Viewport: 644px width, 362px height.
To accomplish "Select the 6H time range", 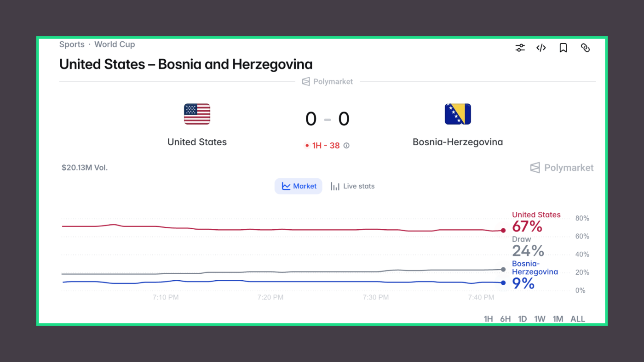I will tap(505, 319).
